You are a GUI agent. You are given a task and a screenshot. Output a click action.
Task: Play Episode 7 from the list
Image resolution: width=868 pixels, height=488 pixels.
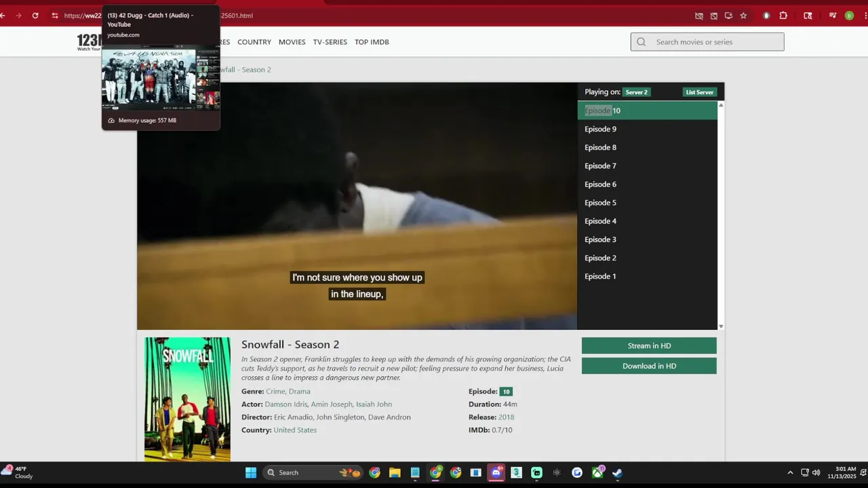click(x=647, y=165)
